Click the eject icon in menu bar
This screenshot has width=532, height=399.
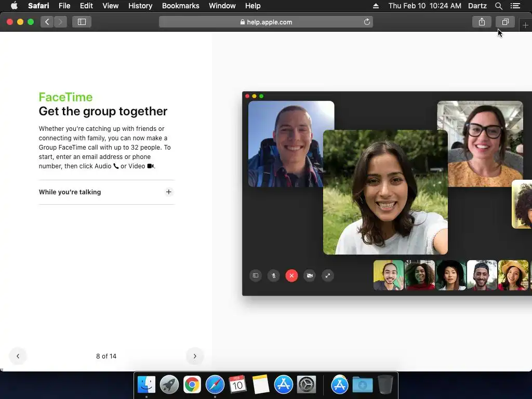tap(376, 6)
